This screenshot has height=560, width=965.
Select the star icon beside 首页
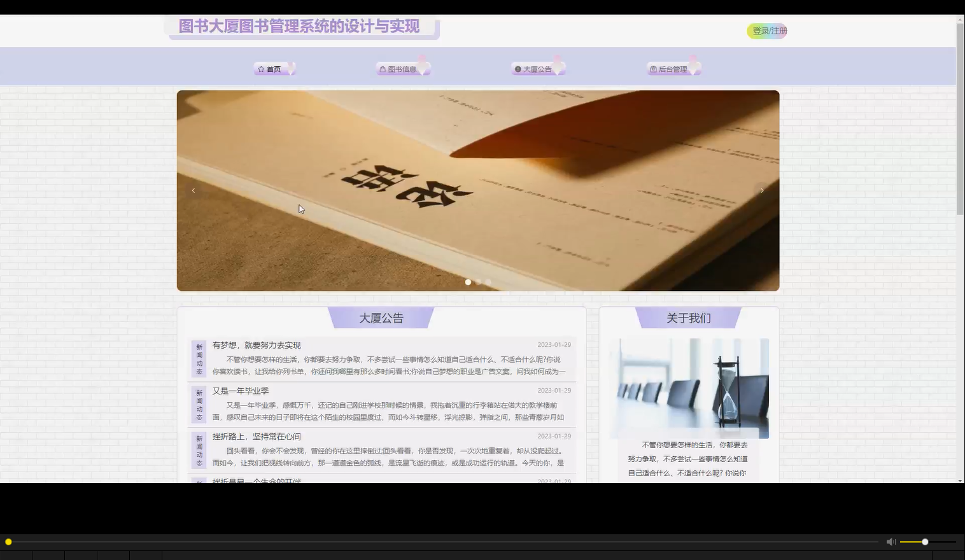(261, 69)
